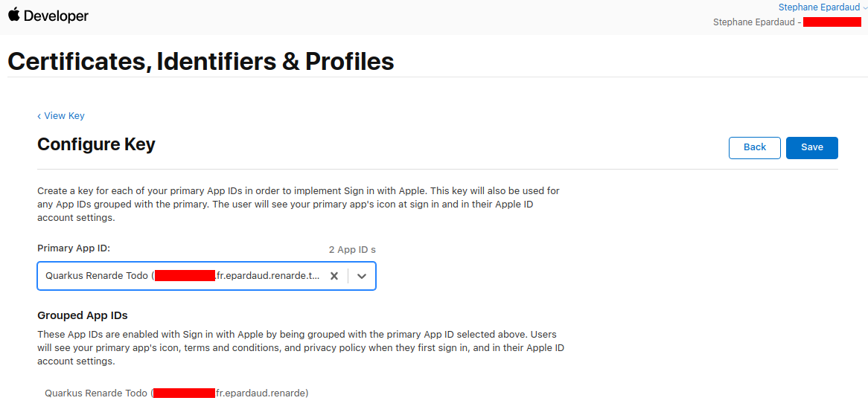This screenshot has width=868, height=418.
Task: Return via the View Key link
Action: click(61, 116)
